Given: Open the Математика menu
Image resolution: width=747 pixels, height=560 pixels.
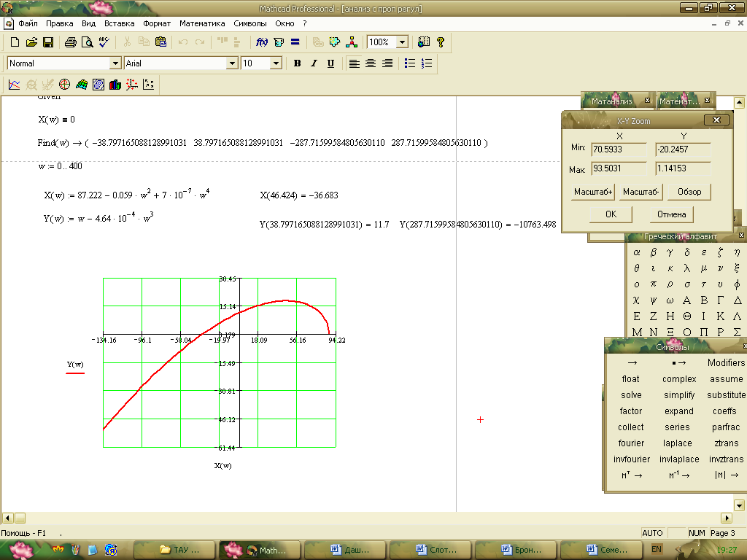Looking at the screenshot, I should click(x=202, y=23).
